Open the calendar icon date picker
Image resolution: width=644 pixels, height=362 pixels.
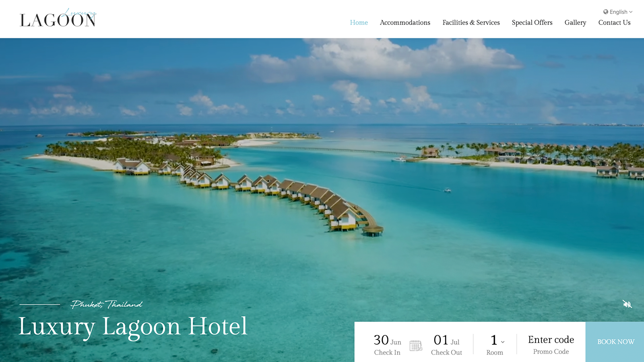click(416, 346)
